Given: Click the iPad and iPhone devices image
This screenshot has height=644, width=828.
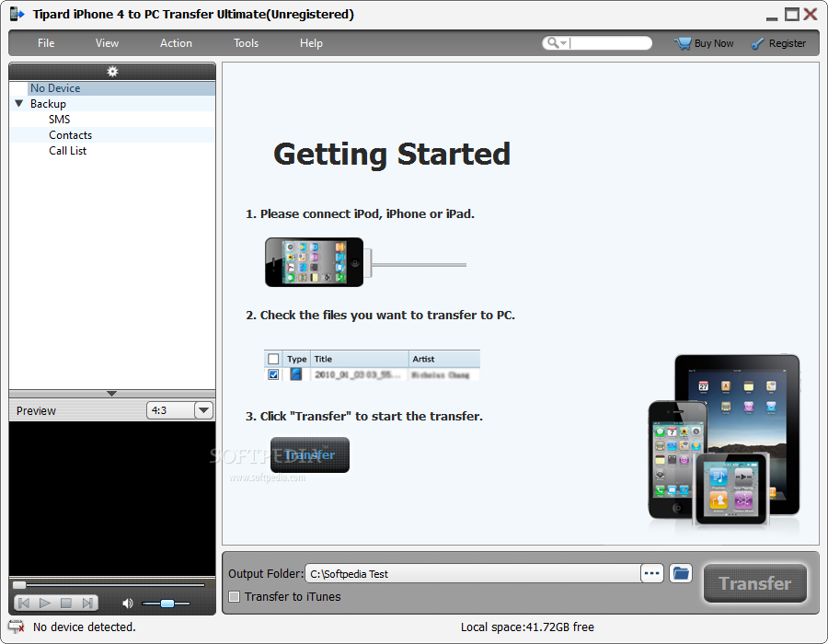Looking at the screenshot, I should (723, 441).
